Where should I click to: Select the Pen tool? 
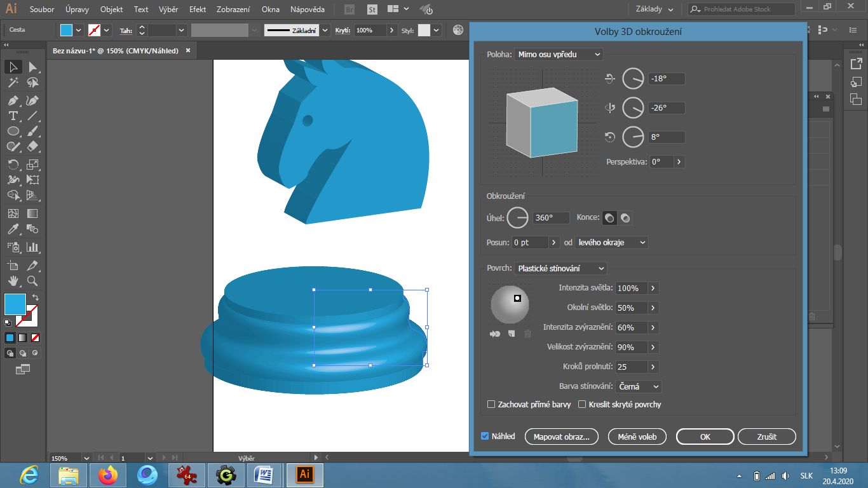[13, 100]
